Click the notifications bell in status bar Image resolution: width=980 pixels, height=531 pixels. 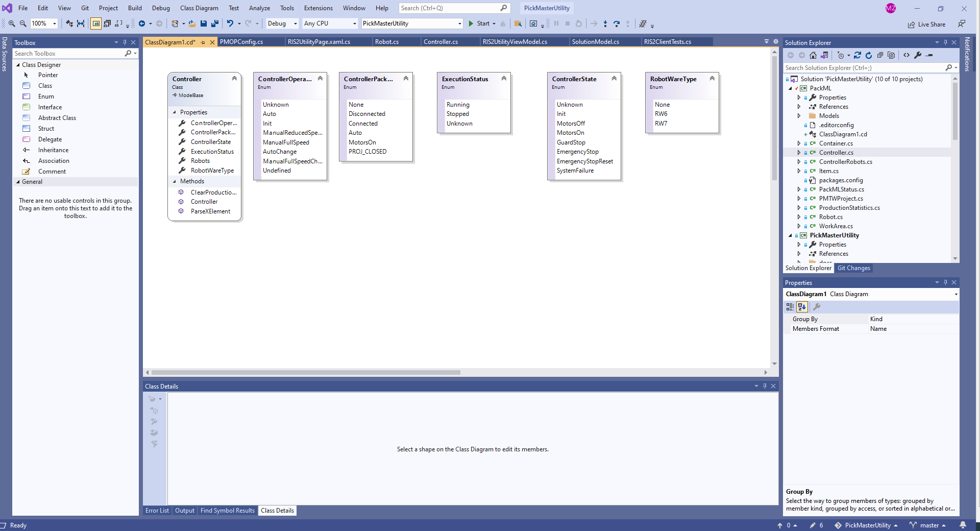click(x=963, y=525)
